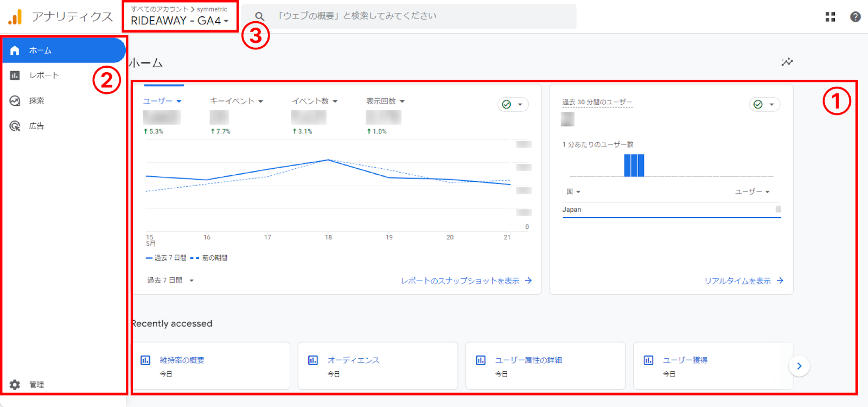Click the Admin gear icon
Image resolution: width=868 pixels, height=407 pixels.
15,385
